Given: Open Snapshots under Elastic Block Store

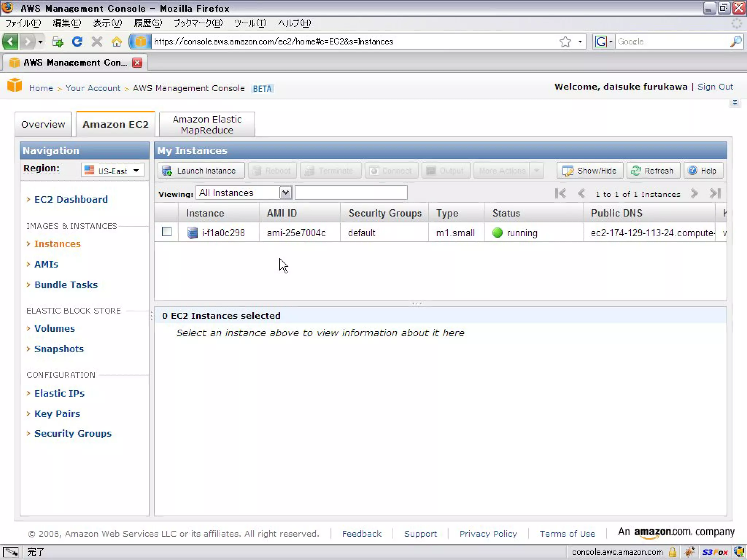Looking at the screenshot, I should [59, 349].
